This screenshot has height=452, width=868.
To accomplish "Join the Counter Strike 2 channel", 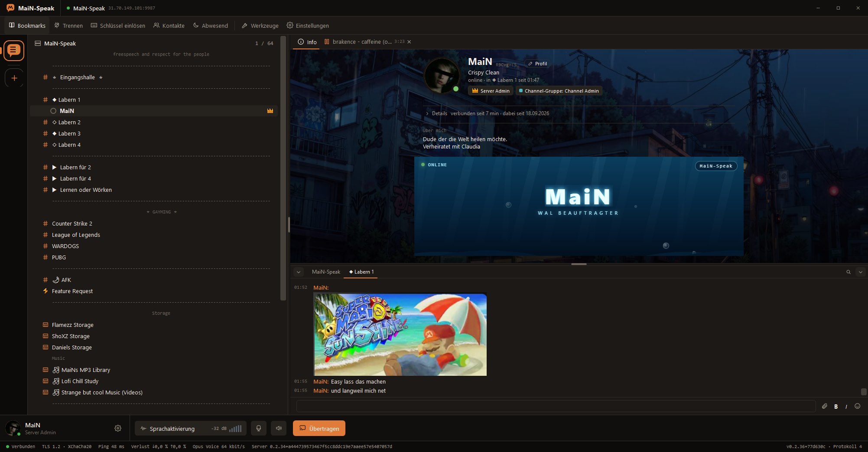I will click(154, 224).
